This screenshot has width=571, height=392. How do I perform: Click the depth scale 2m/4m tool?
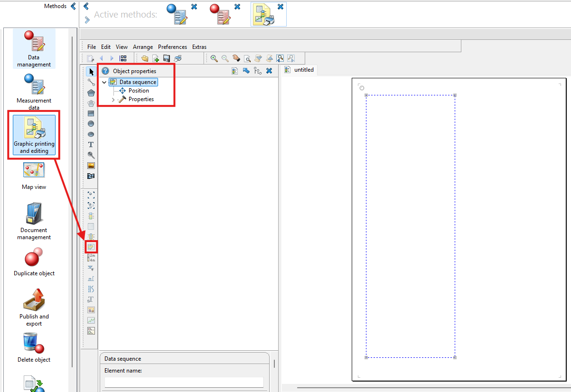(91, 258)
